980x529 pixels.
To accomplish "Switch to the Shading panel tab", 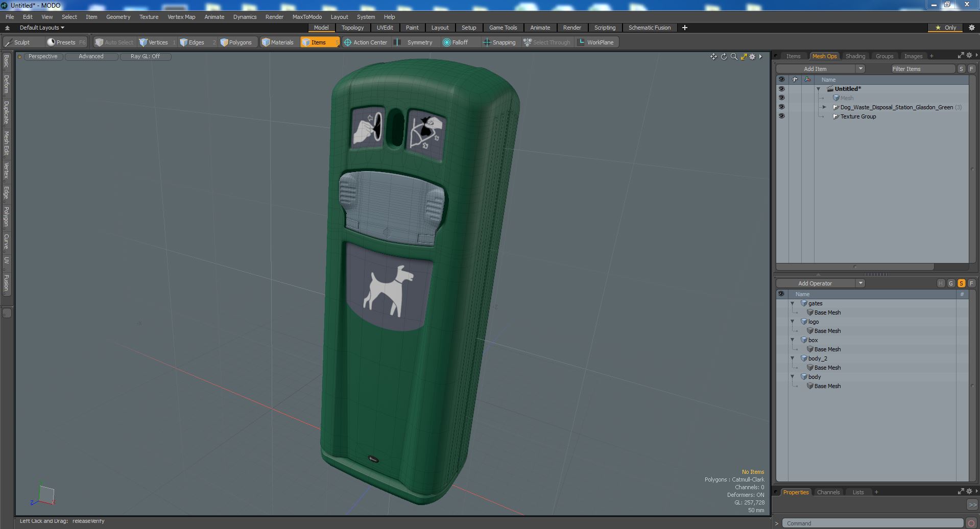I will tap(855, 56).
